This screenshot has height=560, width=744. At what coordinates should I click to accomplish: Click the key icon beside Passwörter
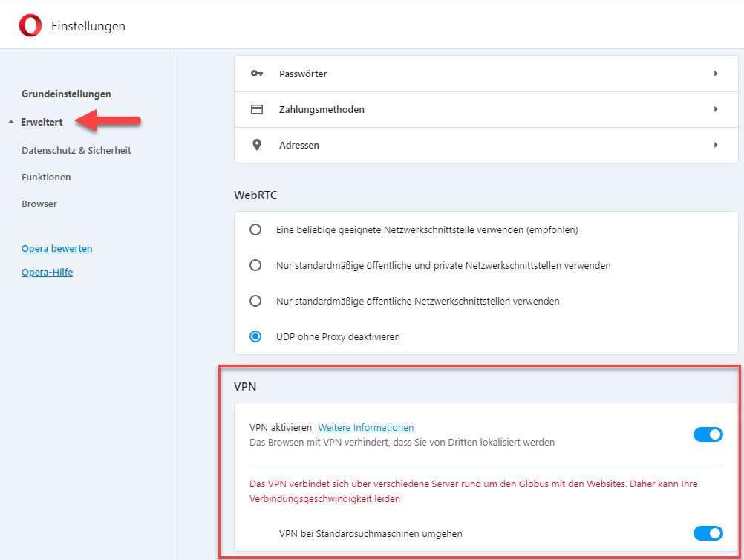click(x=257, y=74)
